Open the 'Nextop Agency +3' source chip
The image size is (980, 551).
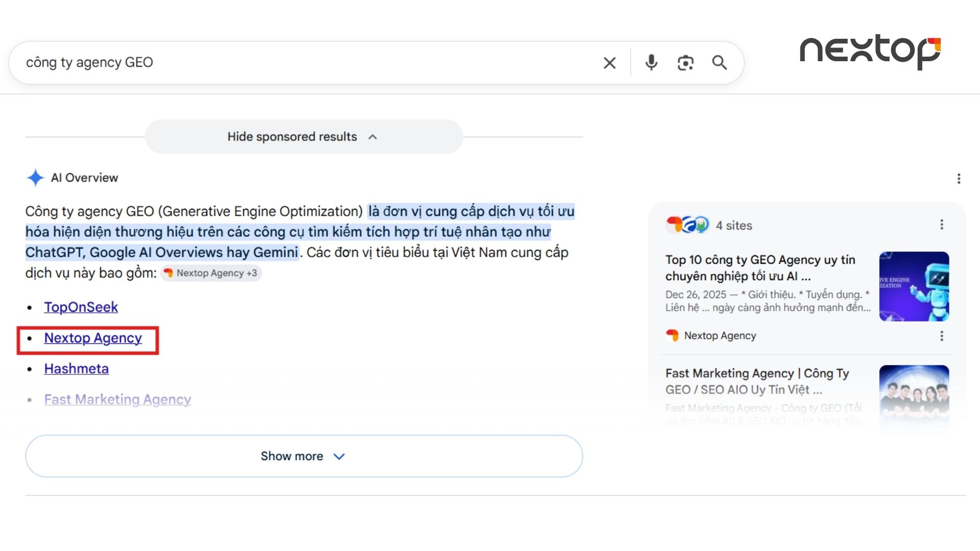[211, 273]
